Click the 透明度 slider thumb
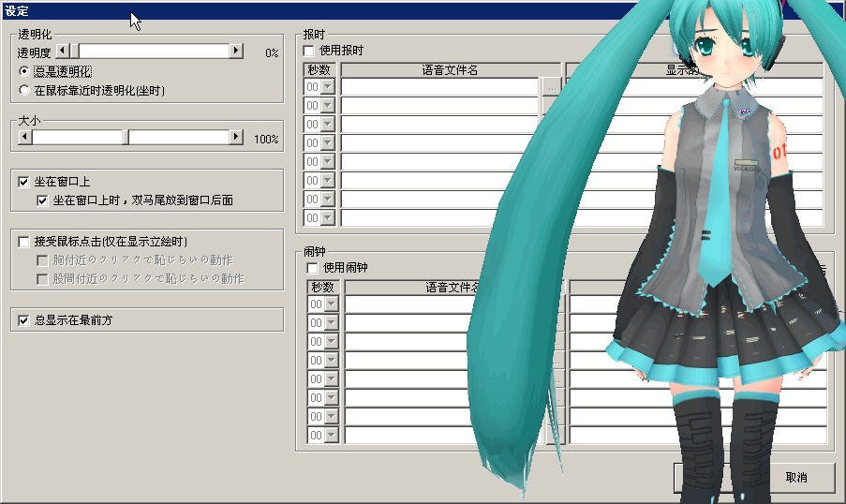The height and width of the screenshot is (504, 846). [74, 51]
